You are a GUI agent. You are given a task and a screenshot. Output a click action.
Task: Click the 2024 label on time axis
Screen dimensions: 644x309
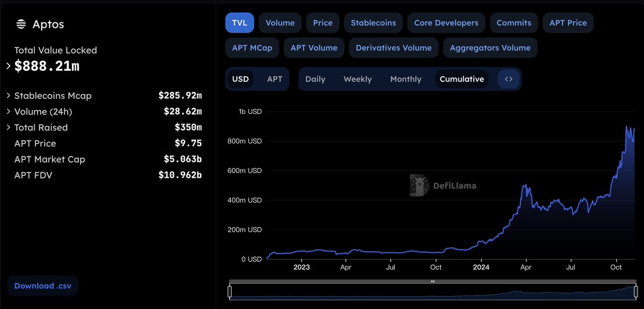[481, 267]
